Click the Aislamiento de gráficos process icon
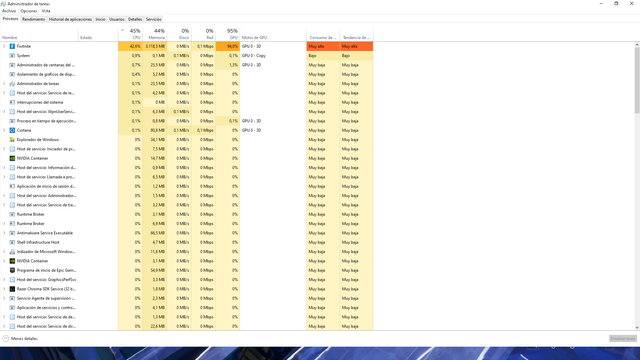 12,74
